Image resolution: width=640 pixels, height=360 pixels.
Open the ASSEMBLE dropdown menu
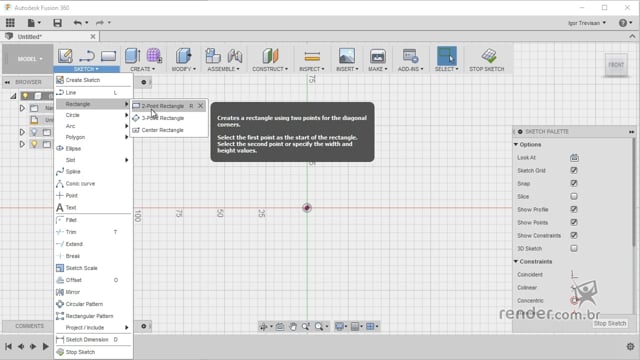[x=223, y=69]
